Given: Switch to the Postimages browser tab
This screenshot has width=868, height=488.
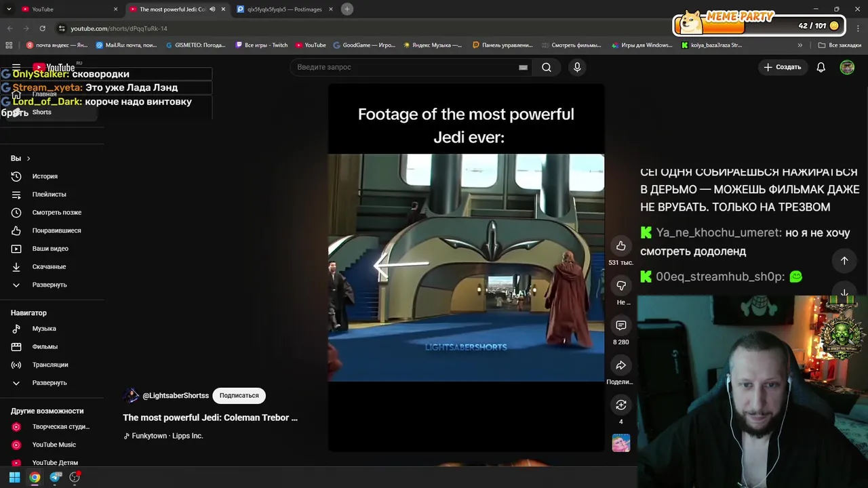Looking at the screenshot, I should coord(285,9).
